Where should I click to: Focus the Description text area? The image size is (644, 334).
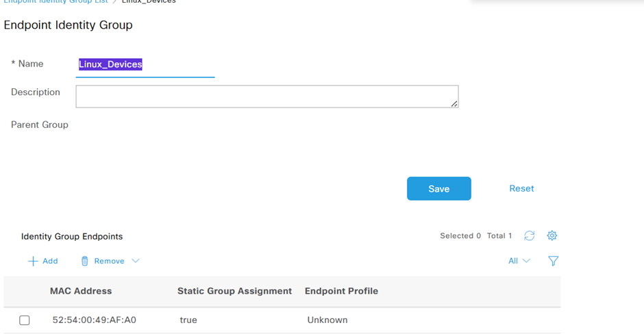pyautogui.click(x=267, y=97)
